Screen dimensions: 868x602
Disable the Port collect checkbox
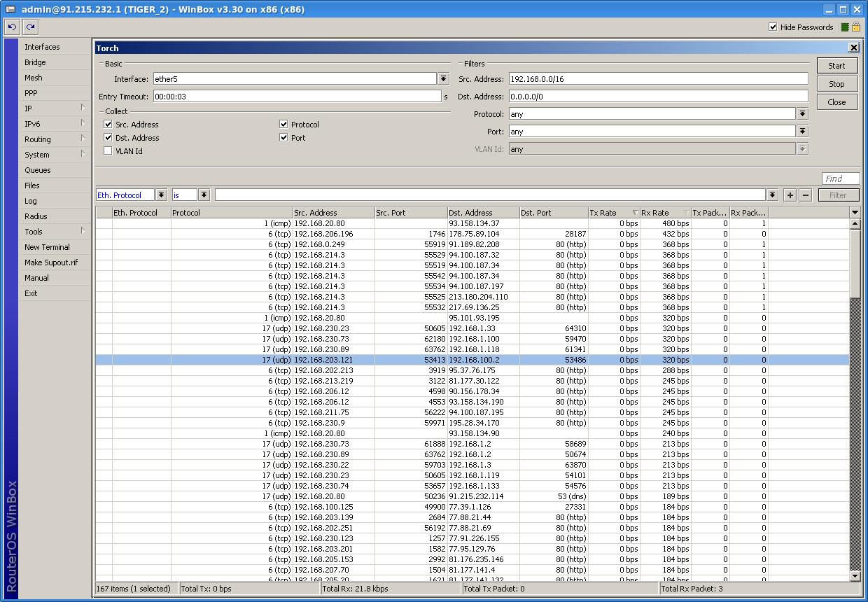click(283, 138)
